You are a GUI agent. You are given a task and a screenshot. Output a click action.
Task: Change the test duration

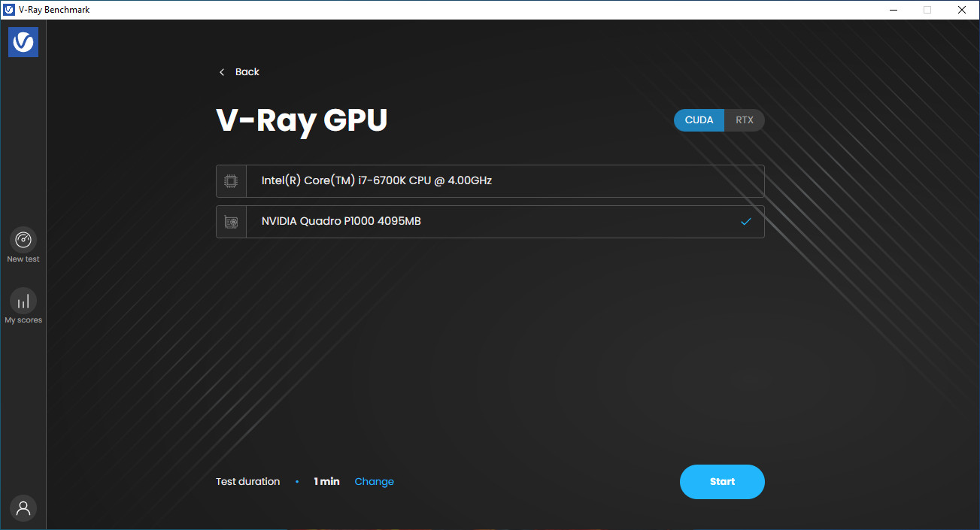point(375,482)
